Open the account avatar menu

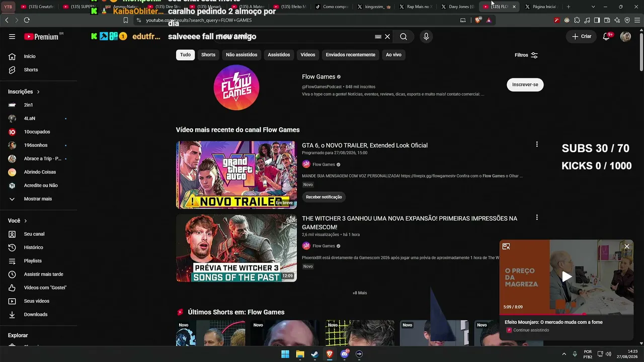coord(625,37)
